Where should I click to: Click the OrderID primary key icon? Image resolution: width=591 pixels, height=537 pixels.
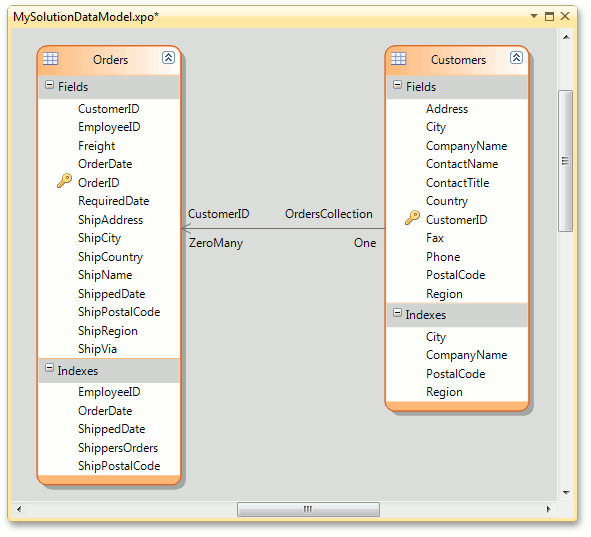64,181
